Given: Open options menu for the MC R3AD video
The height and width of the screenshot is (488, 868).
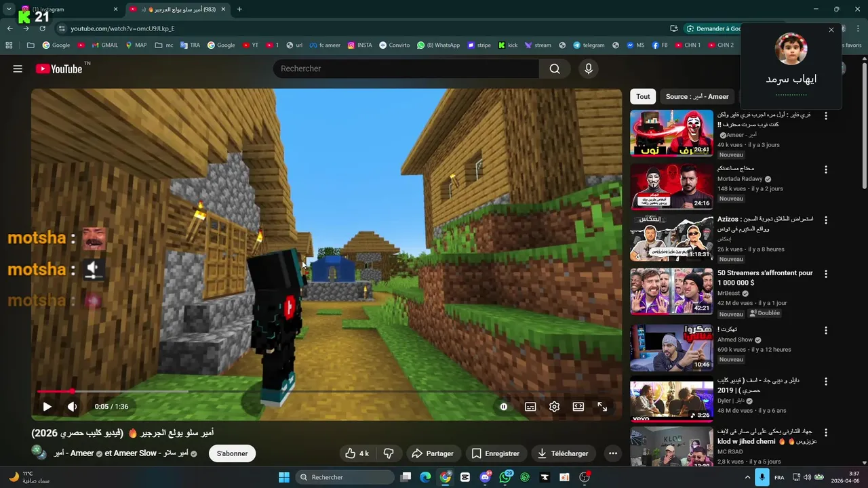Looking at the screenshot, I should click(826, 433).
